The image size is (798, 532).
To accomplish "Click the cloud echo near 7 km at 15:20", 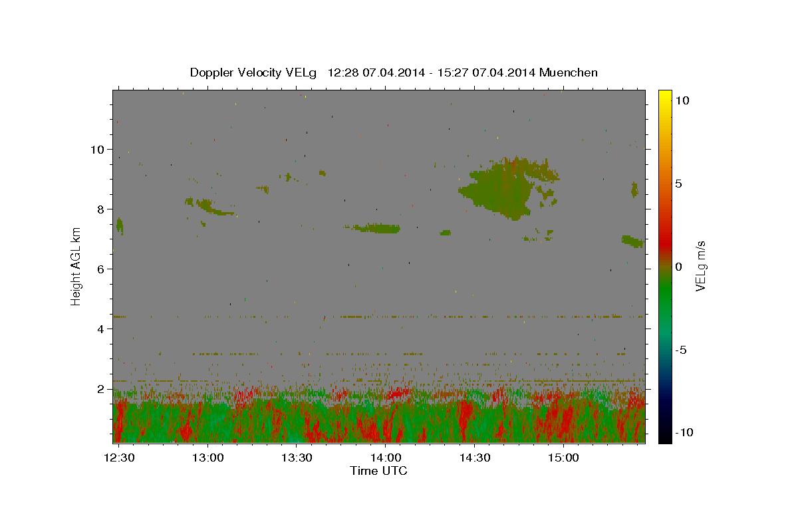I will tap(632, 241).
